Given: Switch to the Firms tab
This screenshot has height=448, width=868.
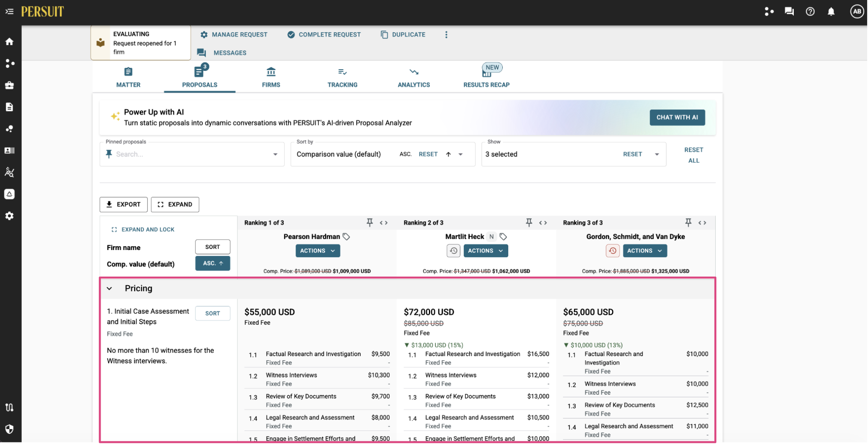Looking at the screenshot, I should coord(271,78).
